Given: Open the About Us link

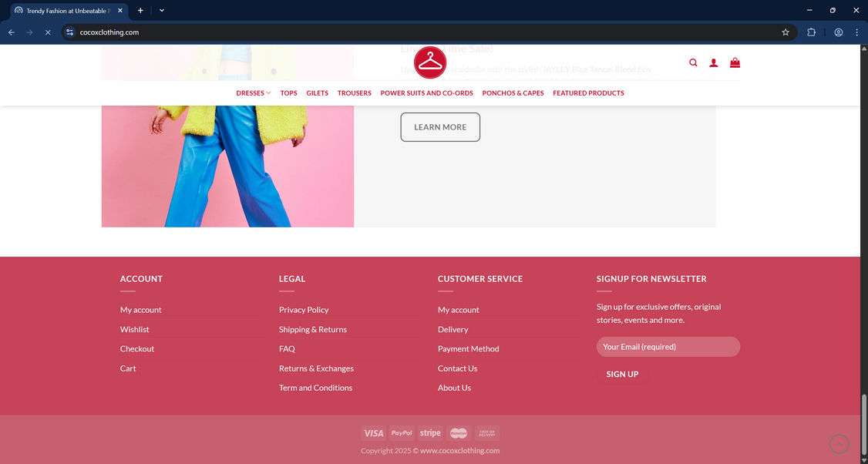Looking at the screenshot, I should pos(455,388).
